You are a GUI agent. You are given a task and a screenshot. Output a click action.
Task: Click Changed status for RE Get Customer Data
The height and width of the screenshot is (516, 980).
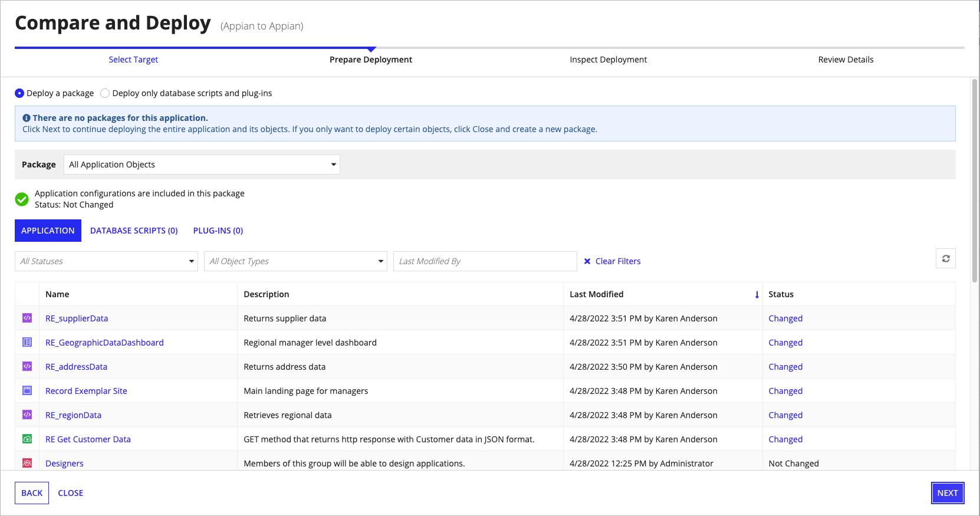tap(785, 439)
